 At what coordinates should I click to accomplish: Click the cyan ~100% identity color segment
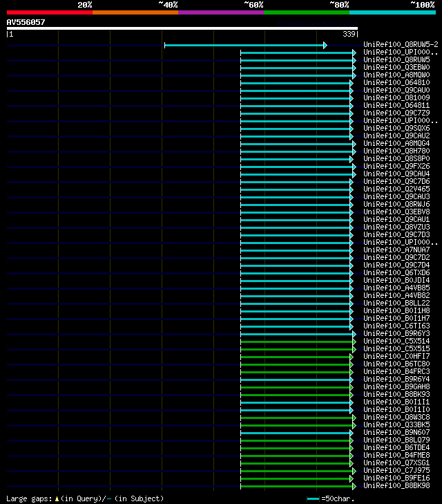click(392, 12)
